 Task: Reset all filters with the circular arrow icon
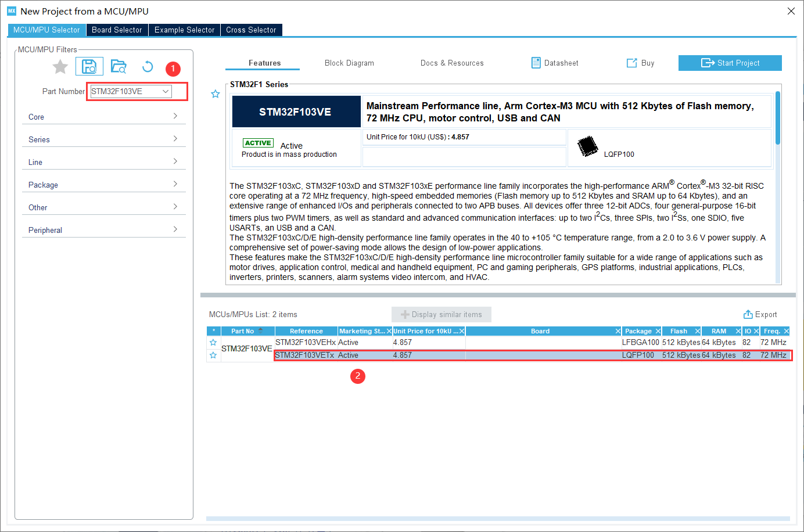pyautogui.click(x=148, y=66)
